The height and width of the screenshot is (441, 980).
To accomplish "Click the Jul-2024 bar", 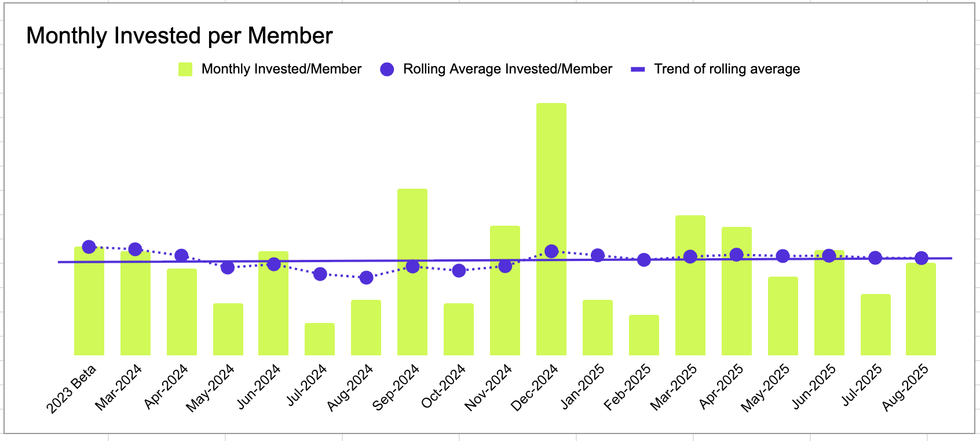I will pyautogui.click(x=320, y=340).
